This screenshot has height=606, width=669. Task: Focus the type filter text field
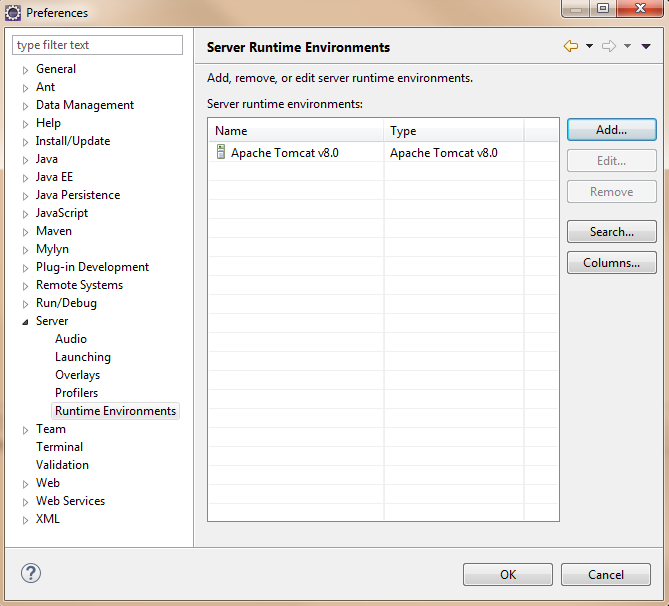[x=97, y=45]
